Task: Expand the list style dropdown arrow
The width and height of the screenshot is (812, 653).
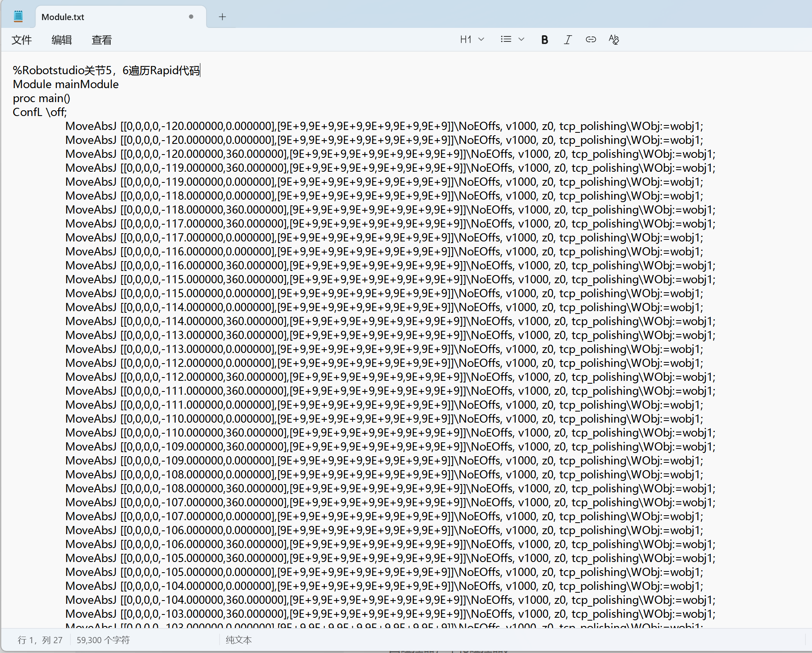Action: pos(521,39)
